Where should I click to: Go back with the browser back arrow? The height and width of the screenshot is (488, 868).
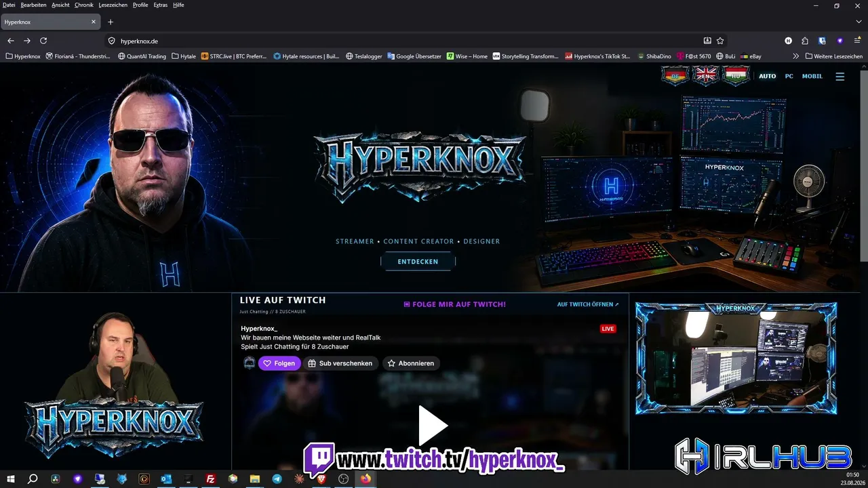click(11, 41)
